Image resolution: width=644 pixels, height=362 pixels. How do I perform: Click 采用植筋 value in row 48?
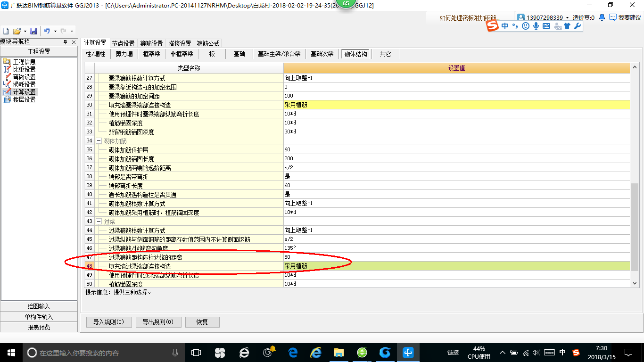[x=456, y=266]
